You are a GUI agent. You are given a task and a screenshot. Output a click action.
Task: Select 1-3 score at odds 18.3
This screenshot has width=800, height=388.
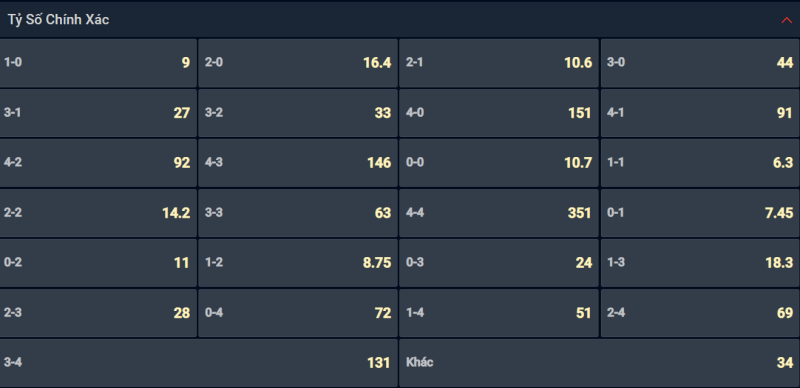(x=700, y=263)
